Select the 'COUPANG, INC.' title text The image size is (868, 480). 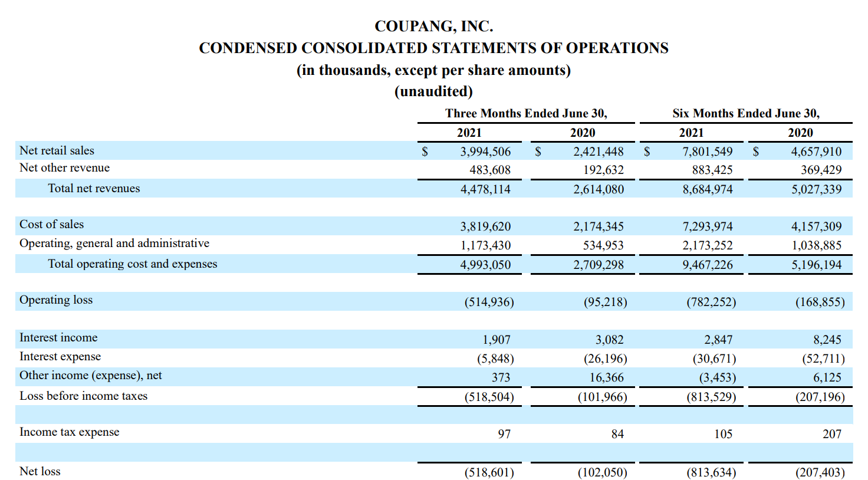point(433,27)
